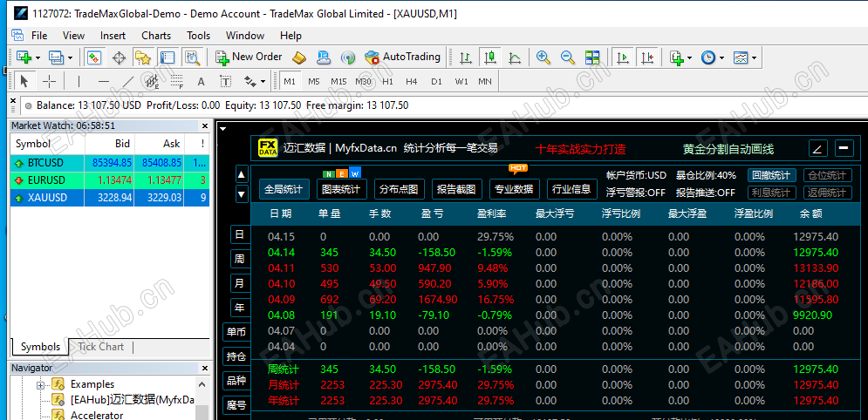The width and height of the screenshot is (868, 420).
Task: Toggle chart Auto Scroll
Action: coord(624,57)
